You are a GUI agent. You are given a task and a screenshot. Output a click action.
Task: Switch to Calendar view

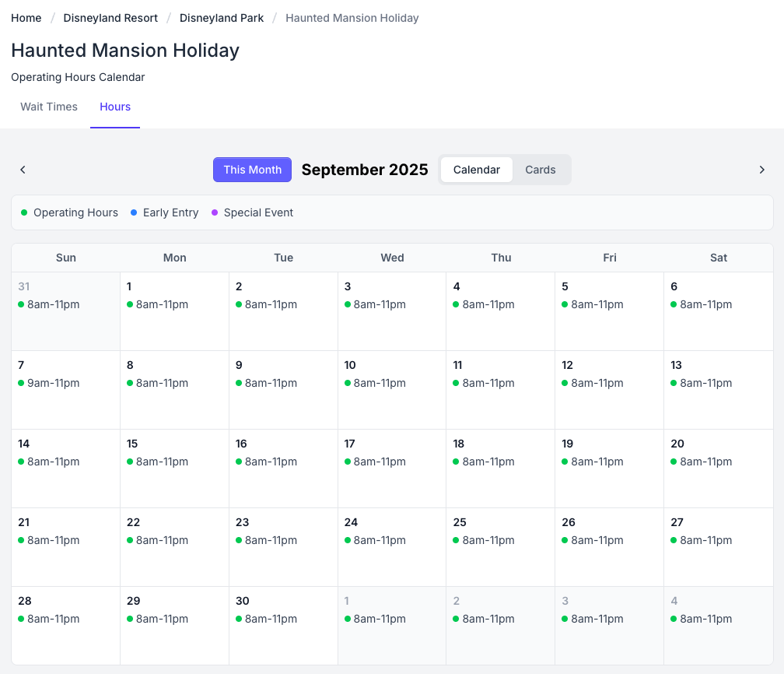point(476,170)
